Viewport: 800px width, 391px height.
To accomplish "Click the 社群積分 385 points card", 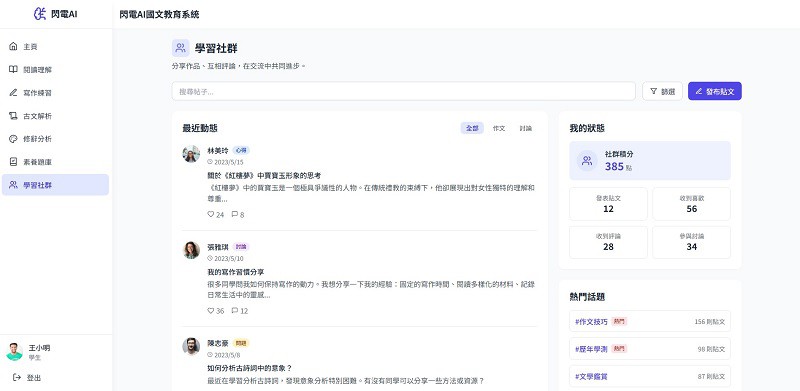I will point(650,161).
